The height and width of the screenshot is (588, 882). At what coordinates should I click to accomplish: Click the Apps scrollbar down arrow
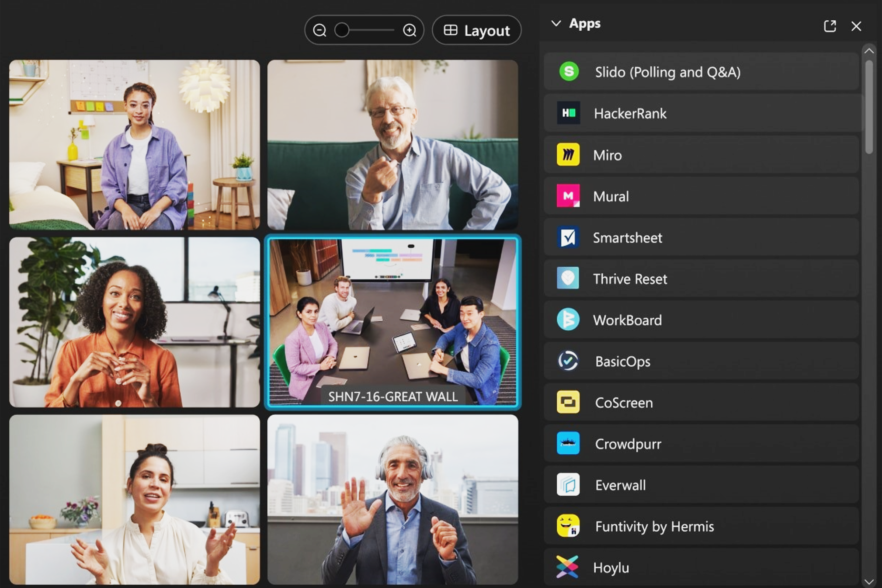[869, 581]
